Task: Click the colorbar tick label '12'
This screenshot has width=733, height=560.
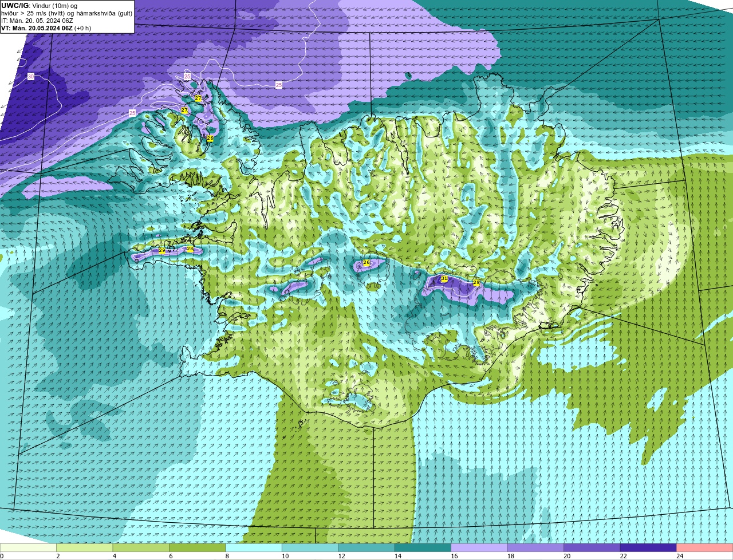Action: coord(342,556)
